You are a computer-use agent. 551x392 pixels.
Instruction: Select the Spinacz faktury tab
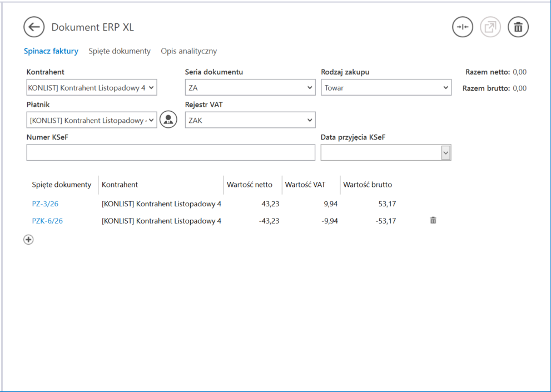[x=51, y=51]
